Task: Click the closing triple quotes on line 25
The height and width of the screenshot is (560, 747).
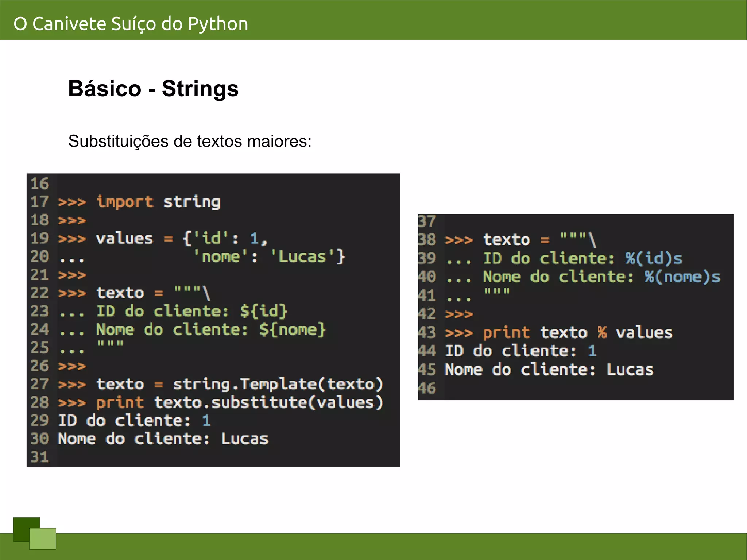Action: tap(110, 344)
